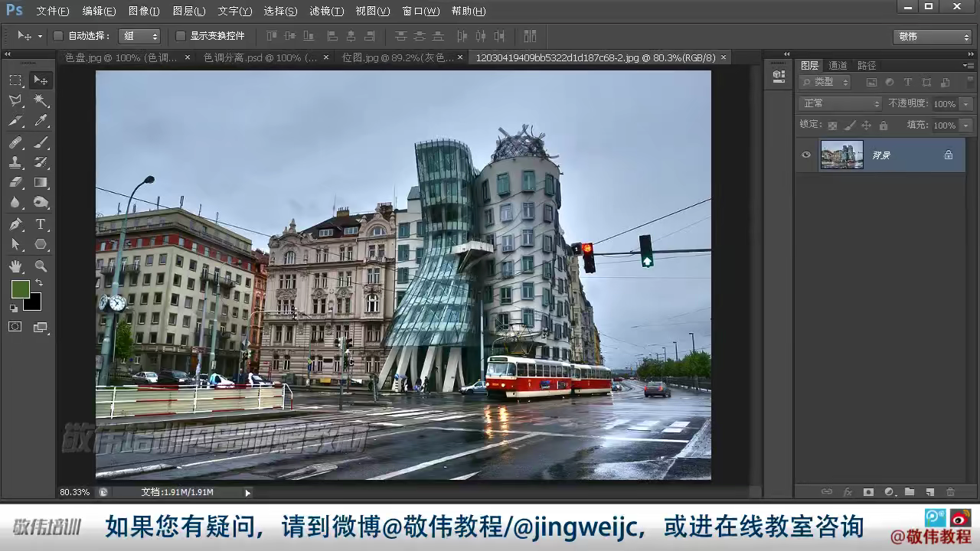The width and height of the screenshot is (980, 551).
Task: Swap foreground and background colors
Action: pos(39,283)
